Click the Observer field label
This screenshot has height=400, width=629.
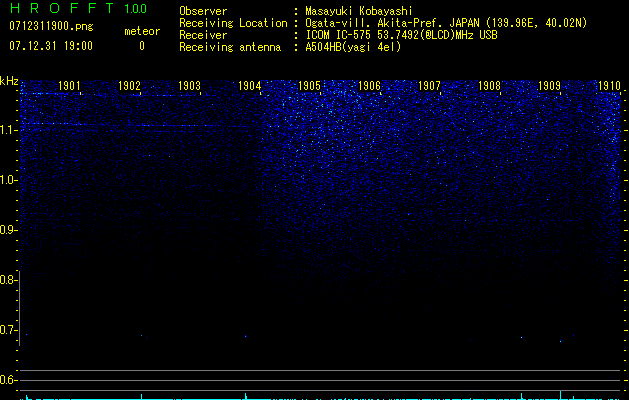tap(203, 11)
